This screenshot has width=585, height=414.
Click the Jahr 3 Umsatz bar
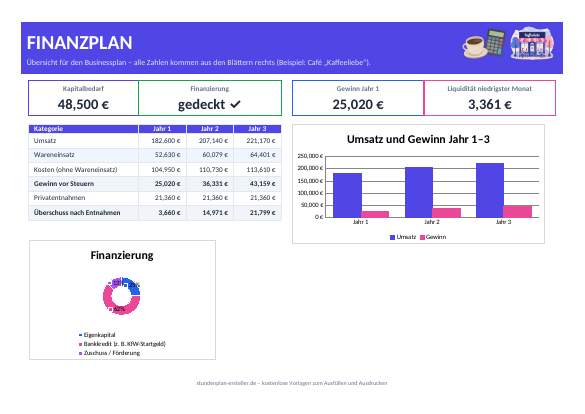click(490, 190)
